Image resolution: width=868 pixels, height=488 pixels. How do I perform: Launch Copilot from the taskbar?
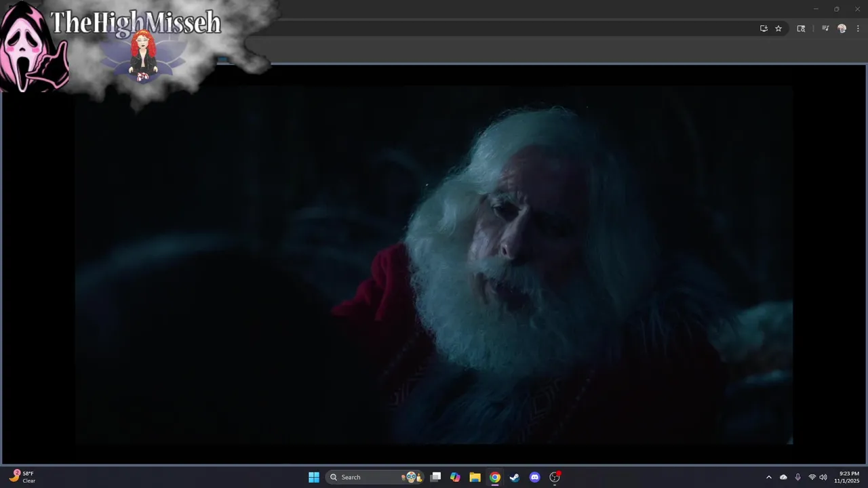pyautogui.click(x=455, y=477)
